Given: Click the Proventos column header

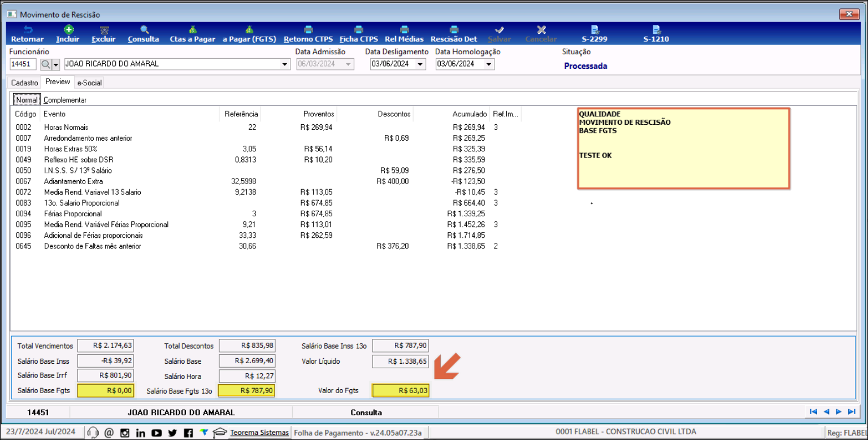Looking at the screenshot, I should tap(299, 114).
